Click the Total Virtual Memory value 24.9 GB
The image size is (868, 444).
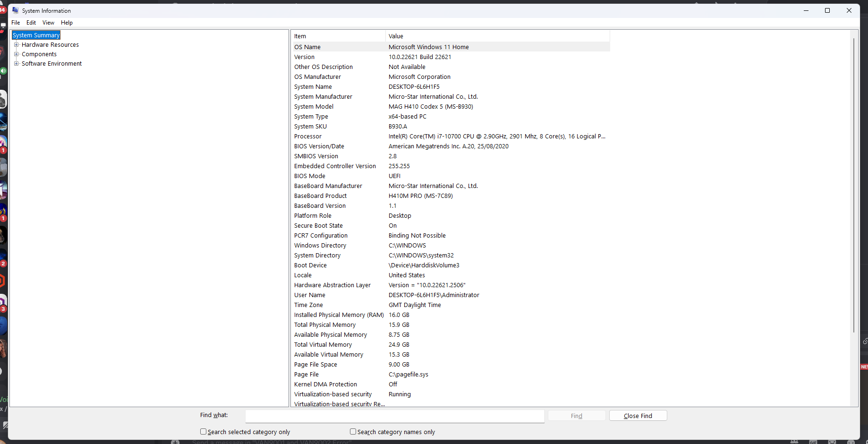coord(399,345)
